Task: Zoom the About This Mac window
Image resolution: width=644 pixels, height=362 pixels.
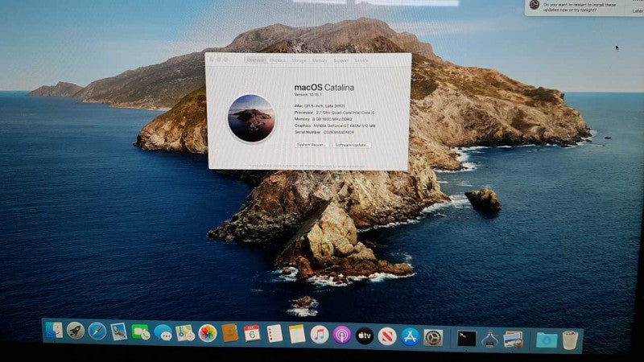Action: point(225,60)
